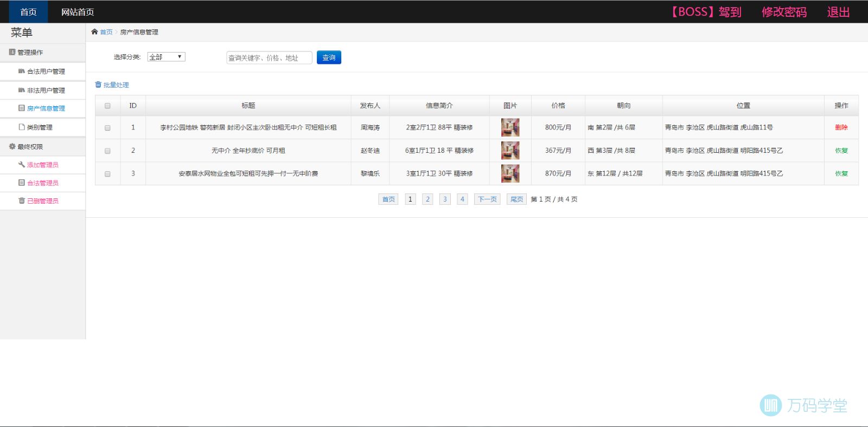Image resolution: width=868 pixels, height=427 pixels.
Task: Click the trash icon beside 已删管理员
Action: 22,200
